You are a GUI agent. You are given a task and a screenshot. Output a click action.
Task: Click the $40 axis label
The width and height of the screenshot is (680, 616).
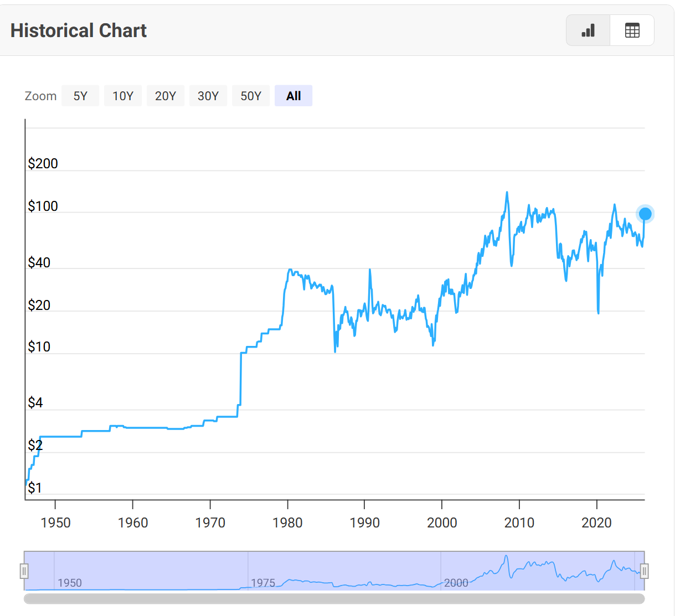click(39, 262)
